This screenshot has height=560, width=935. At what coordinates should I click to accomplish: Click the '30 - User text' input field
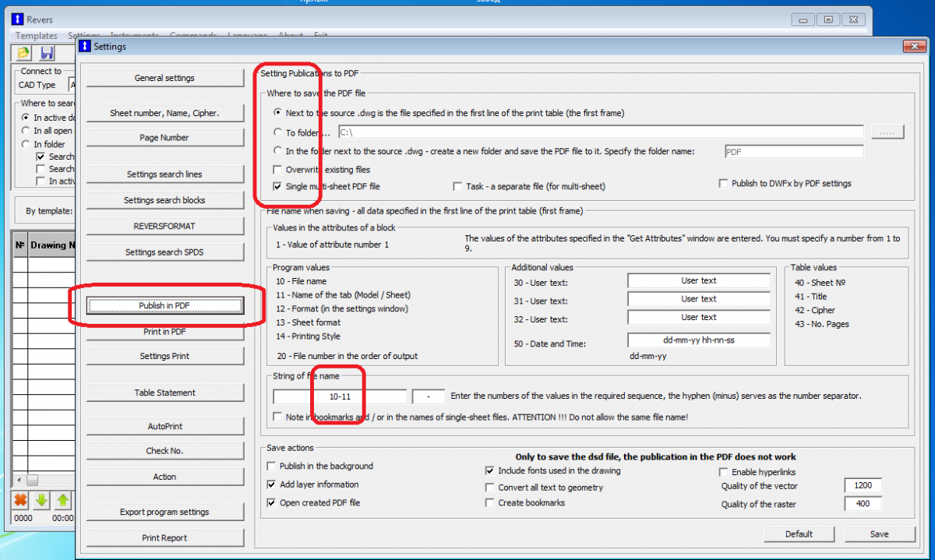698,280
